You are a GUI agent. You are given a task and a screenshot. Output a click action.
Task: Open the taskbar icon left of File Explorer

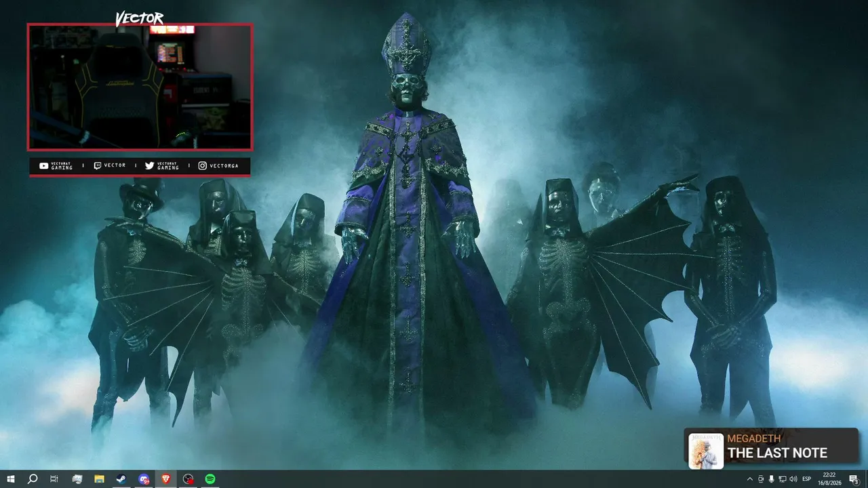tap(77, 479)
